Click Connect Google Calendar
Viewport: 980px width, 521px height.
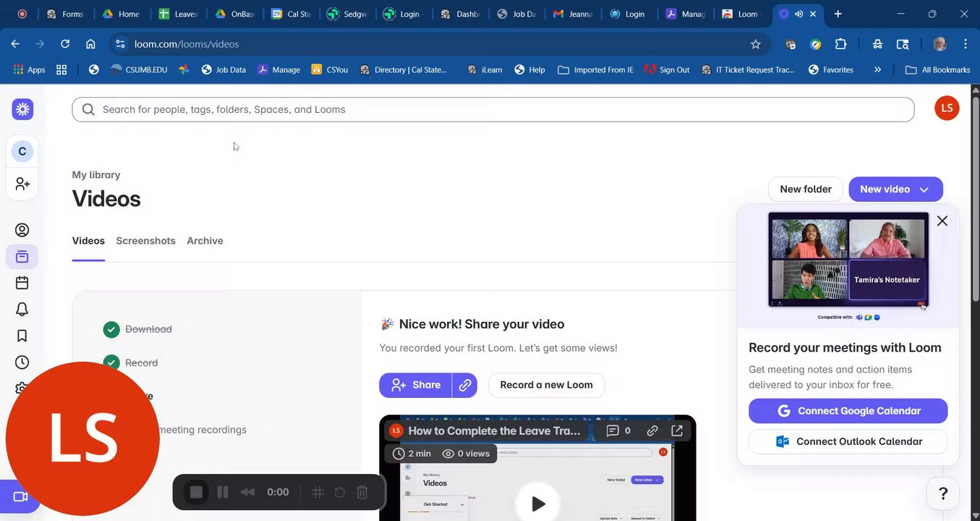pos(848,411)
